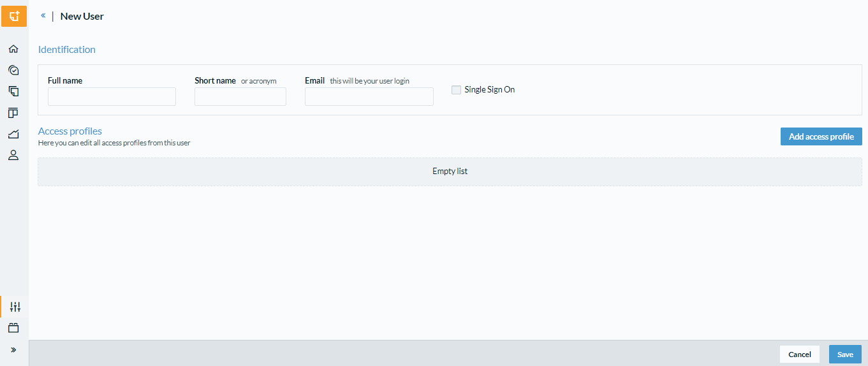The image size is (868, 366).
Task: Click the Single Sign On label
Action: 490,90
